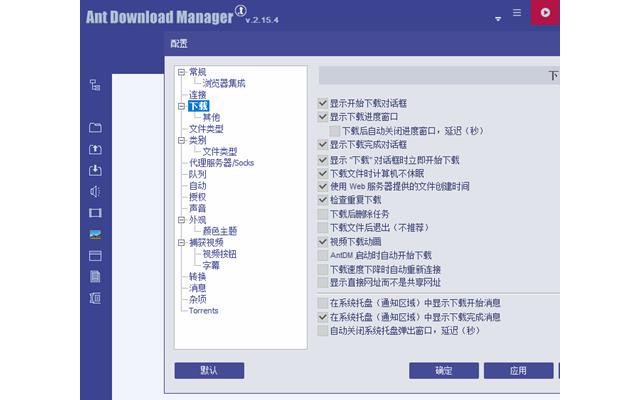Click the 应用 button
This screenshot has width=640, height=400.
pos(519,371)
